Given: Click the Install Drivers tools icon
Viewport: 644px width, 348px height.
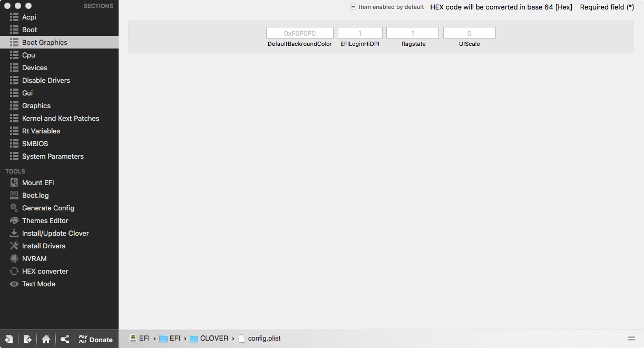Looking at the screenshot, I should [14, 246].
